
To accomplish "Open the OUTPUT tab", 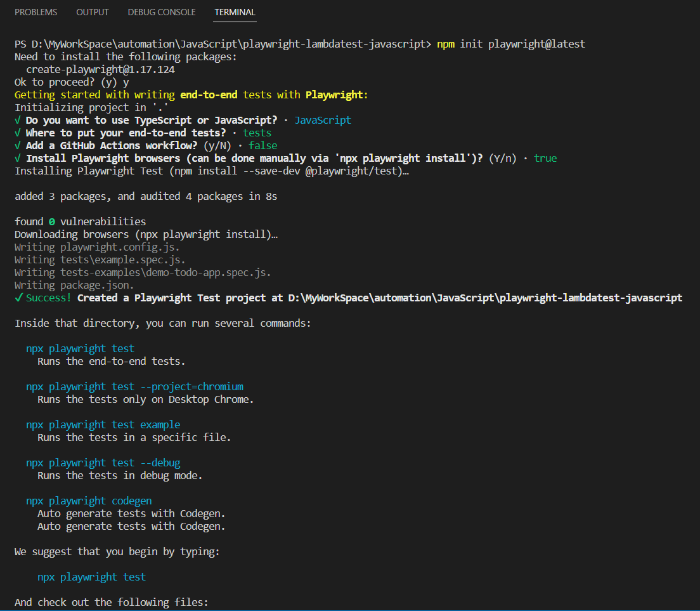I will pos(92,11).
